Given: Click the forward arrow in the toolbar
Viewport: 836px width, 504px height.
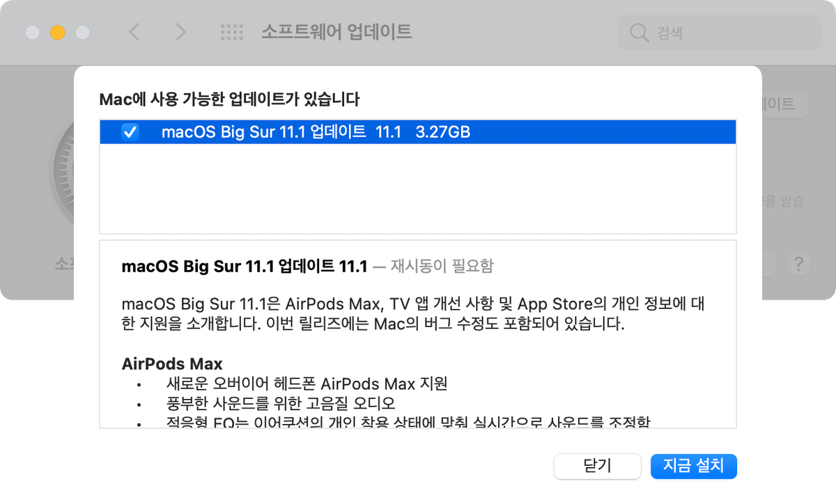Looking at the screenshot, I should coord(180,32).
